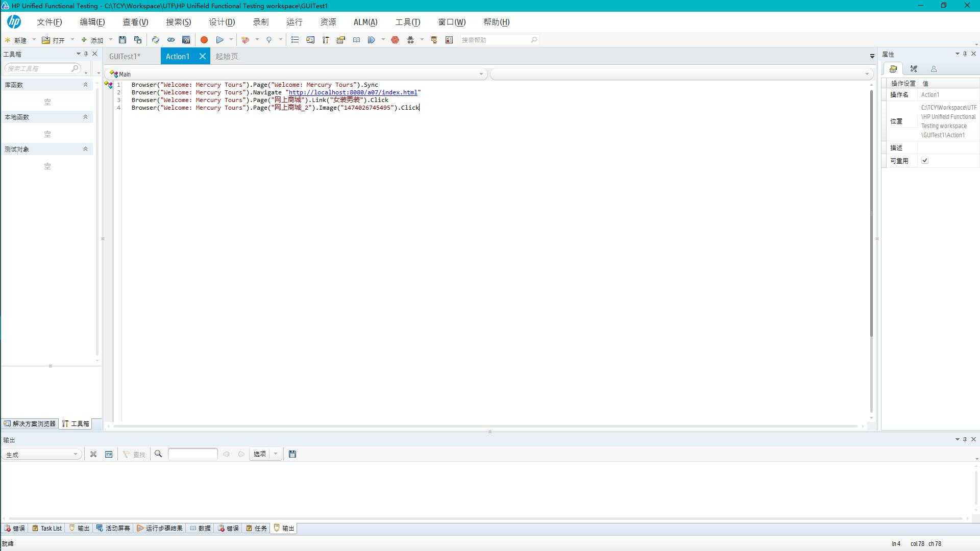Image resolution: width=980 pixels, height=551 pixels.
Task: Click the localhost:8080 URL link in code
Action: (x=353, y=92)
